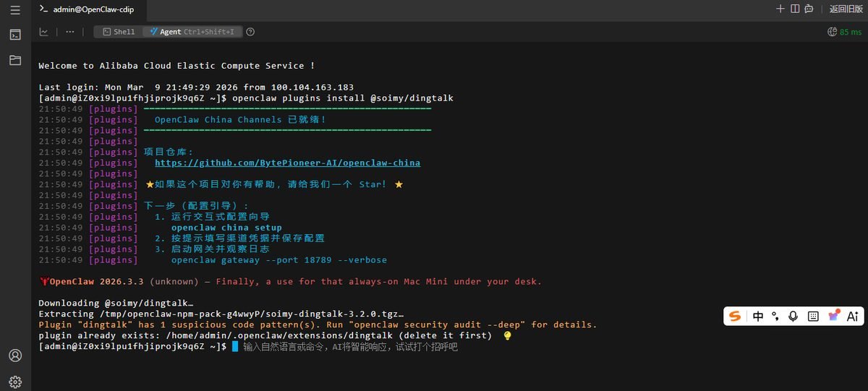Screen dimensions: 868x391
Task: Switch to the Shell mode tab
Action: (x=119, y=32)
